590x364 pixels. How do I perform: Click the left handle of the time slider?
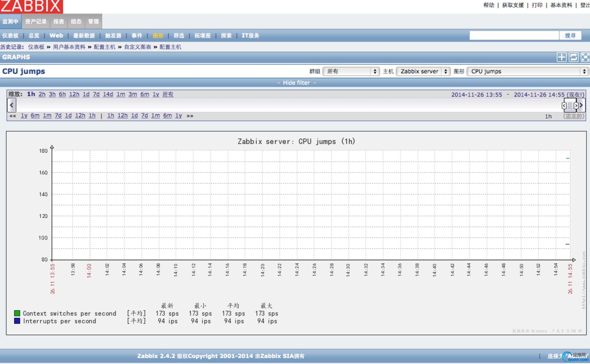[564, 105]
